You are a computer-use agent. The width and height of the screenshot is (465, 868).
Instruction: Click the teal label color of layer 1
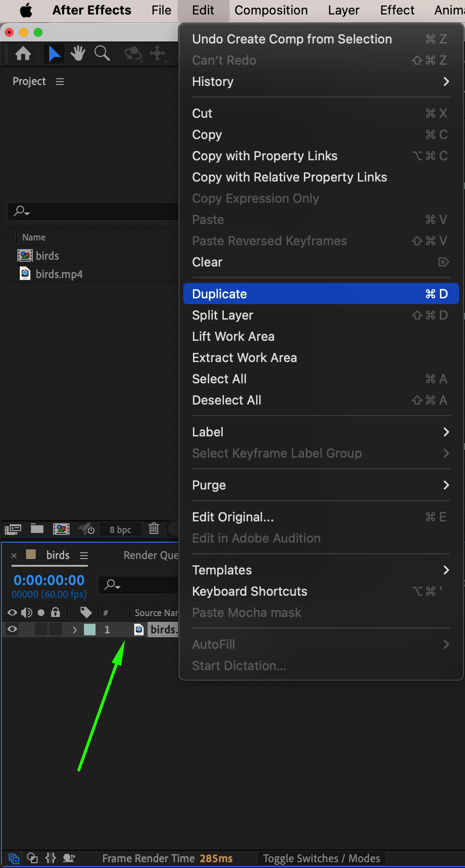[x=90, y=630]
